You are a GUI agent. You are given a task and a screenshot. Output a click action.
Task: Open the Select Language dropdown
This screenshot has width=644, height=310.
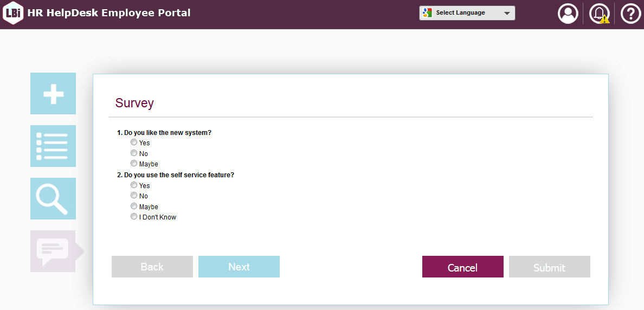point(467,13)
